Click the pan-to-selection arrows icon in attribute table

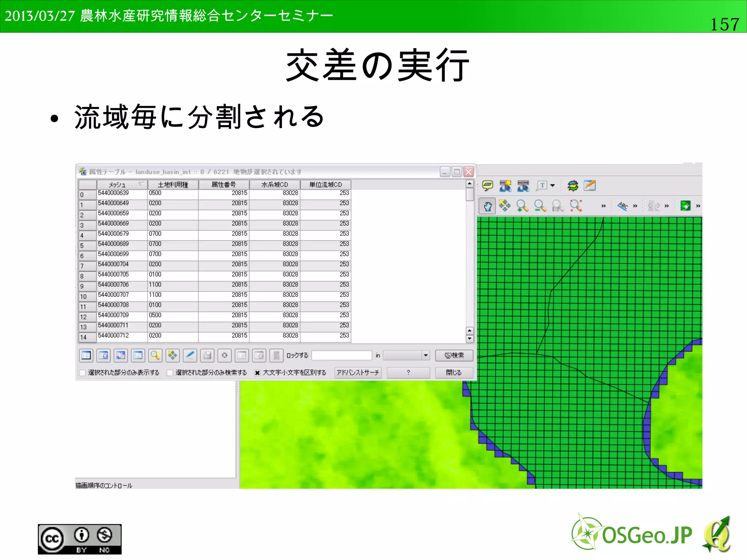pos(173,355)
